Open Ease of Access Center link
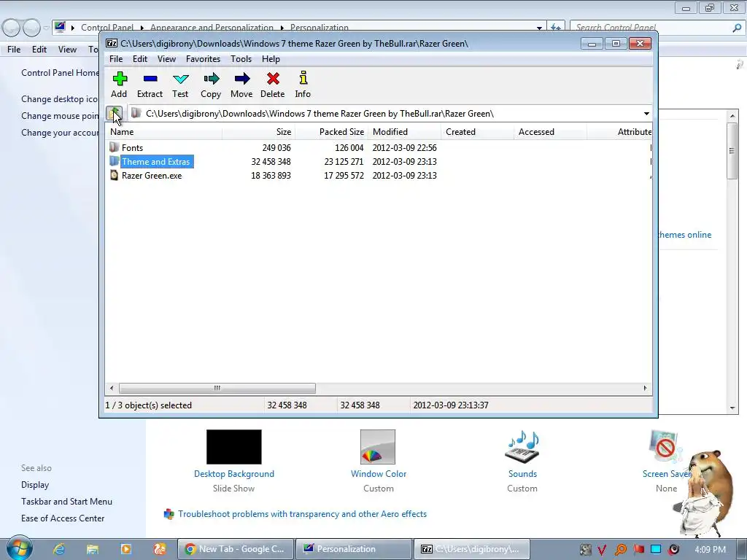 [x=63, y=518]
